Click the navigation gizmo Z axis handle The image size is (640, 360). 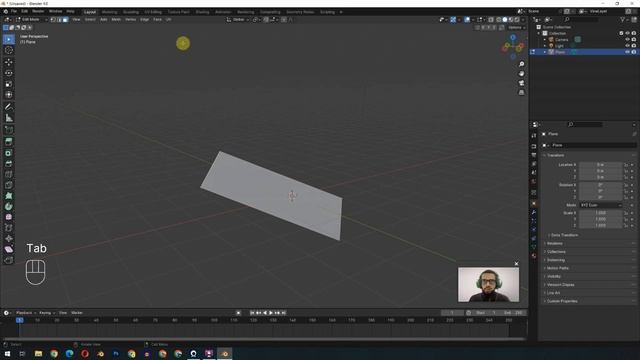point(513,38)
